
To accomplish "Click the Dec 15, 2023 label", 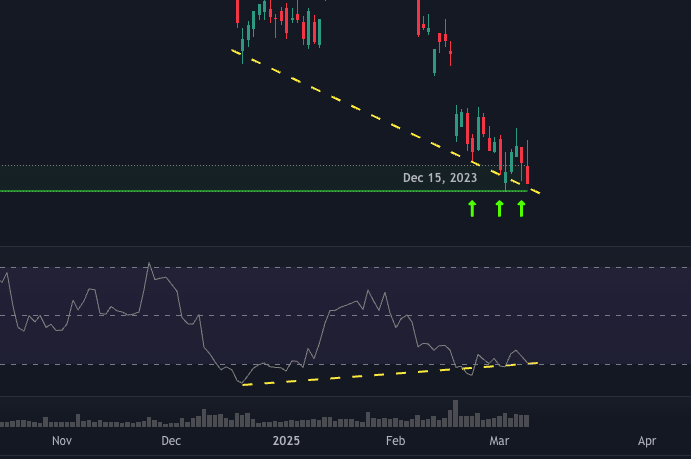I will coord(440,178).
